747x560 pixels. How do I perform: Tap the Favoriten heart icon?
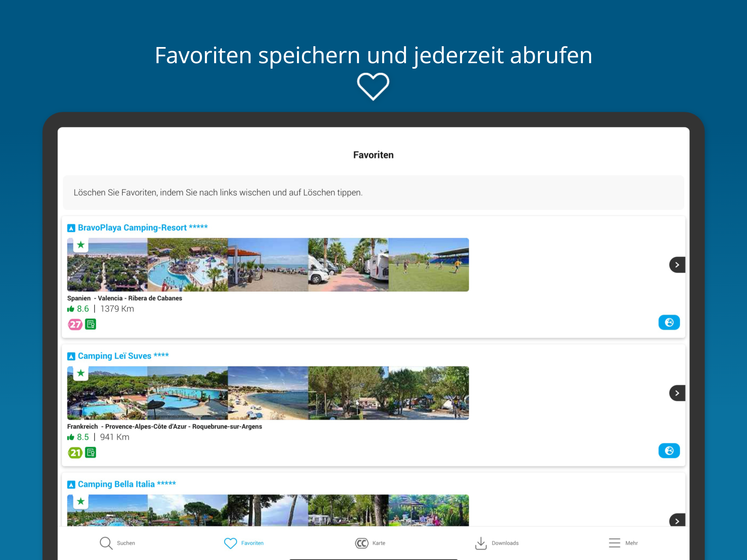click(230, 543)
